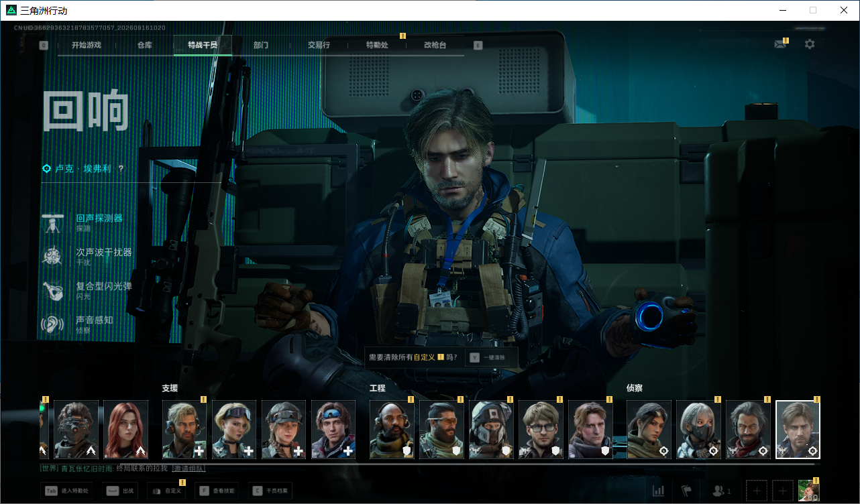Open settings with the gear icon
This screenshot has height=504, width=860.
810,44
